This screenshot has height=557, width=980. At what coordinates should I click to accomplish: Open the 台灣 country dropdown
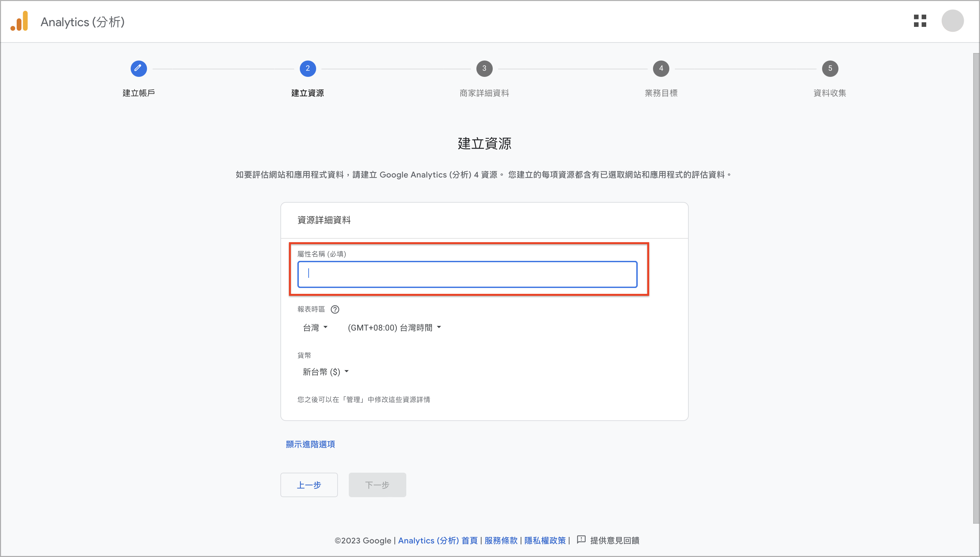pos(315,327)
